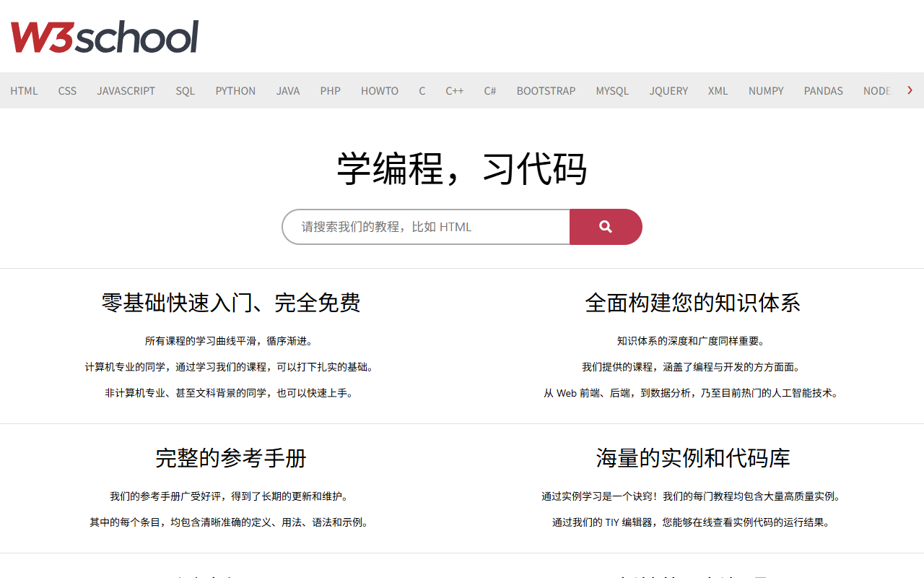Click the tutorial search input field
Viewport: 924px width, 578px height.
[426, 227]
